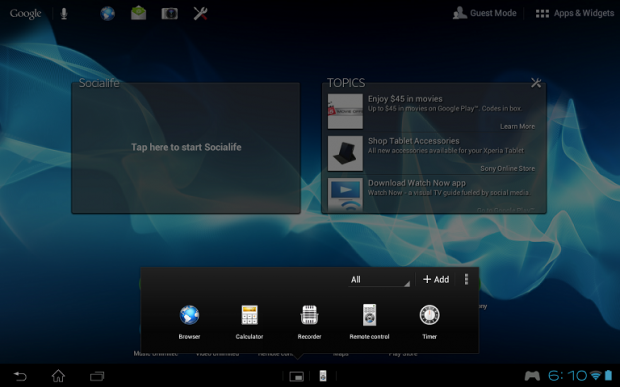Open the Browser small app

coord(189,322)
